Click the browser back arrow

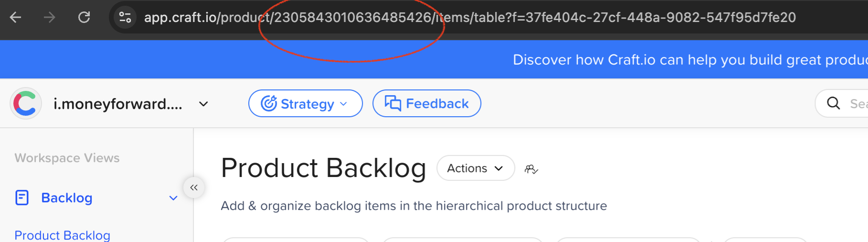(16, 18)
